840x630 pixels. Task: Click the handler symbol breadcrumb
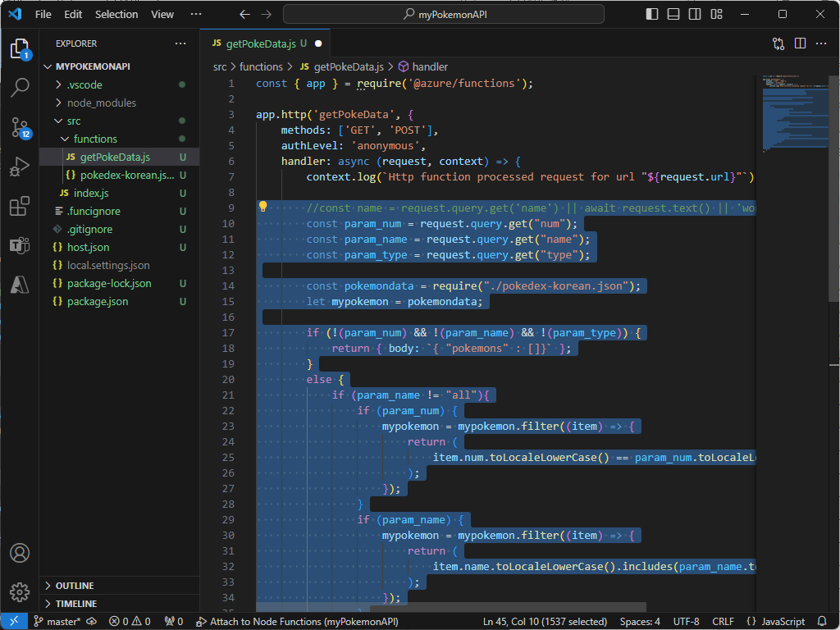(423, 67)
